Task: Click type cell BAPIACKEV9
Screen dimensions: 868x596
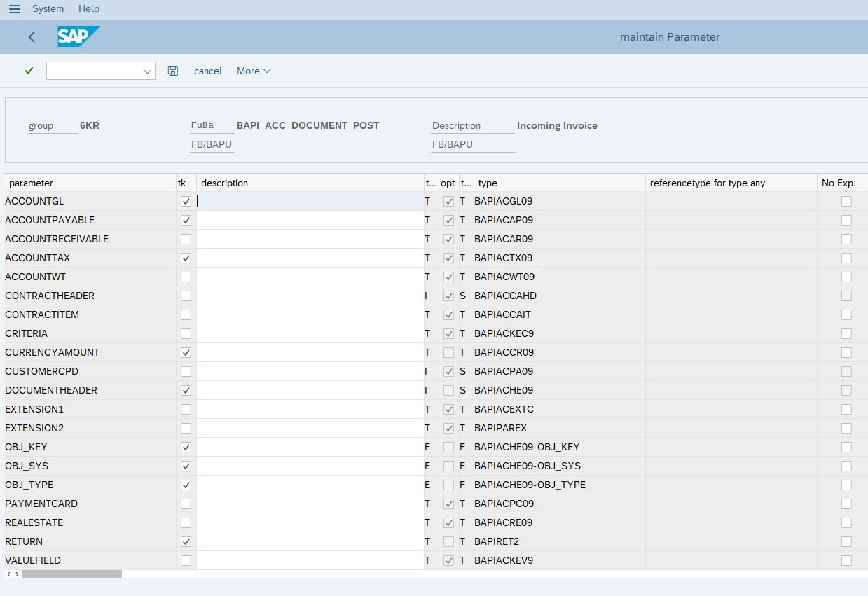Action: (559, 560)
